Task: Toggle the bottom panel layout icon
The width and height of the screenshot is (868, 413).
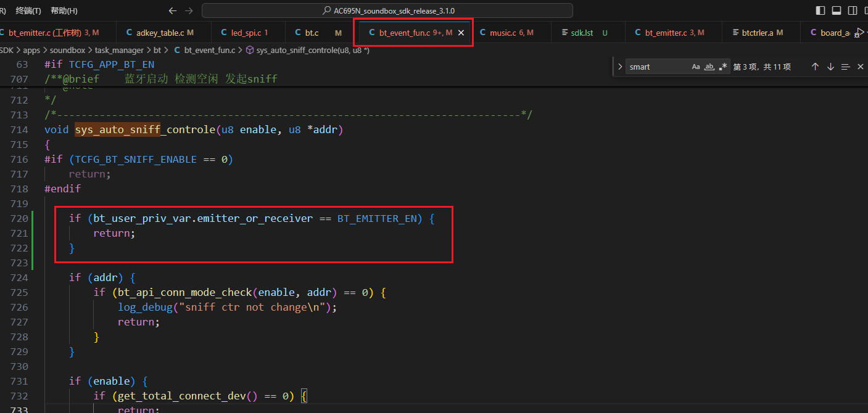Action: pos(837,10)
